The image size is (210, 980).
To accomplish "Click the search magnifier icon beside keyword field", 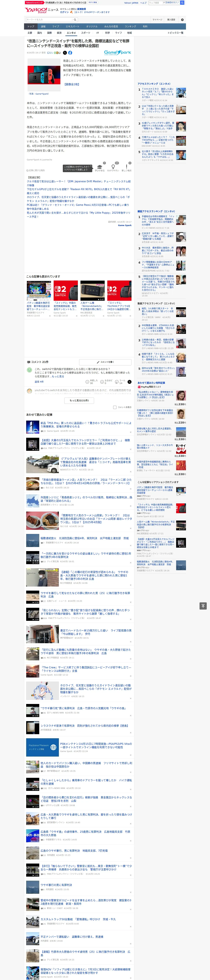I will click(x=75, y=20).
